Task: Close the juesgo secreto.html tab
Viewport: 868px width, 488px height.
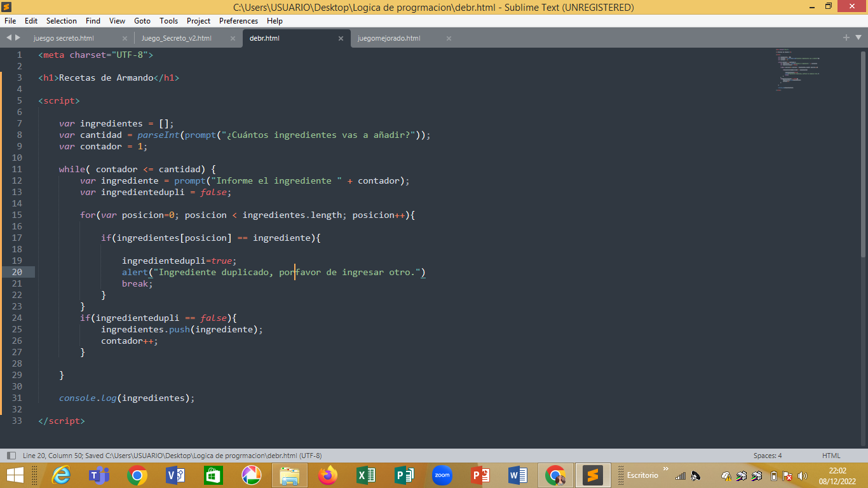Action: point(125,38)
